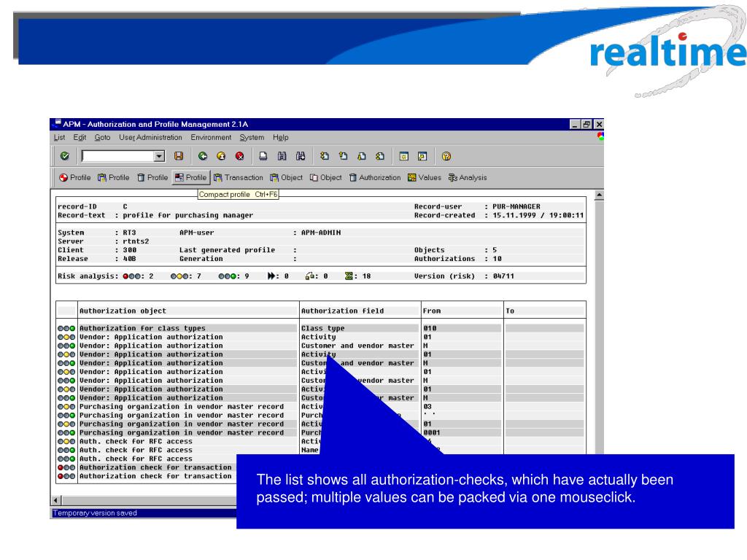Click the horizontal scrollbar left arrow

(x=55, y=500)
